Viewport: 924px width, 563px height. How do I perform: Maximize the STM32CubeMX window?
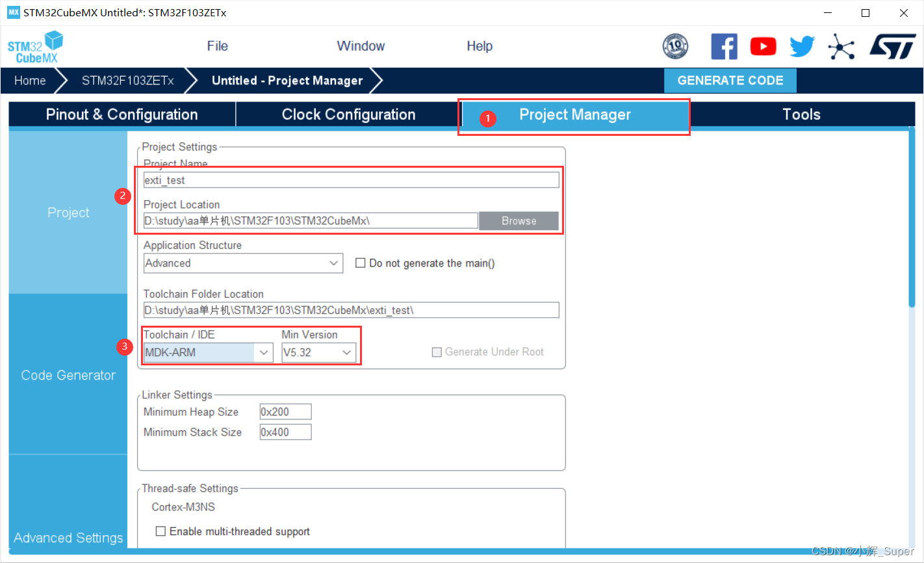click(x=866, y=13)
